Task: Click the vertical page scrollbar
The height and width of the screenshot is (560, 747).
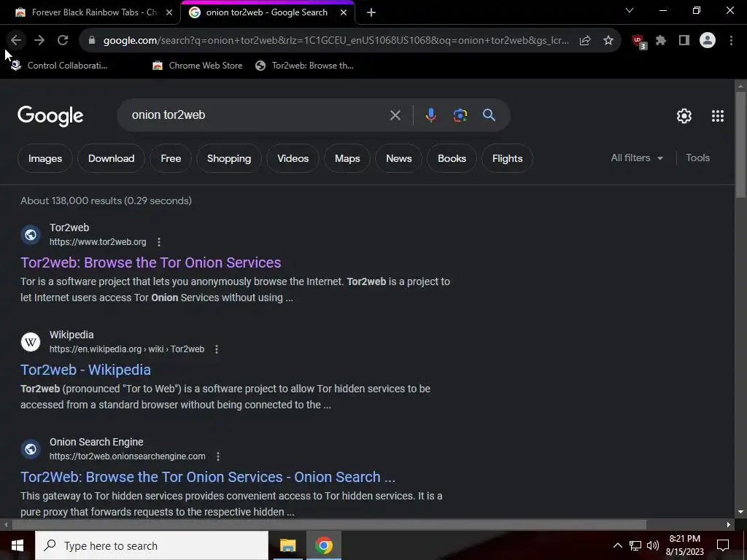Action: tap(740, 144)
